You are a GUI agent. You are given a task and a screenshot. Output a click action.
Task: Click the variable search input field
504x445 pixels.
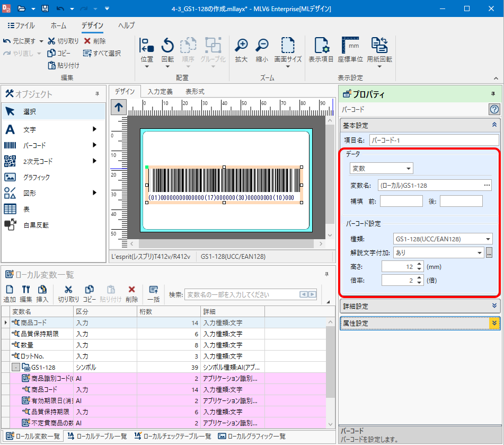coord(242,294)
